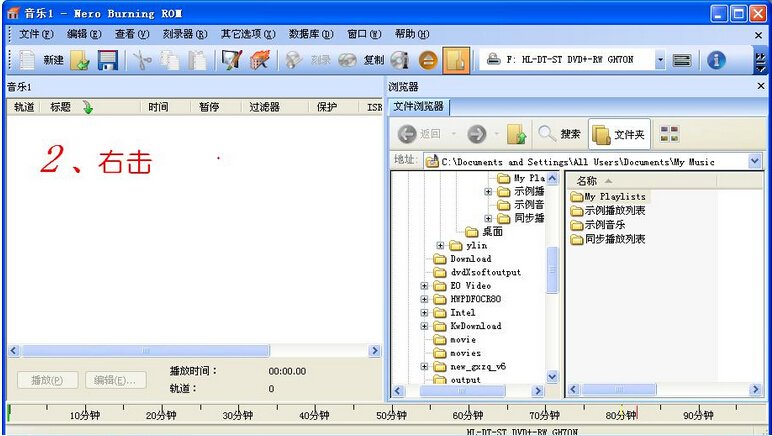The height and width of the screenshot is (436, 772).
Task: Expand the KwDownload folder node
Action: click(424, 326)
